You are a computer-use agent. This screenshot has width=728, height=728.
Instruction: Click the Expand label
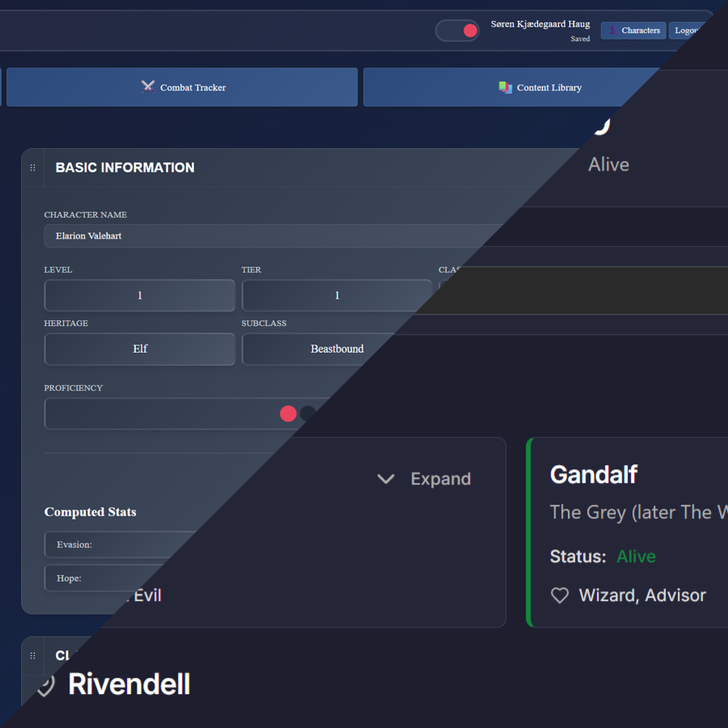click(440, 479)
